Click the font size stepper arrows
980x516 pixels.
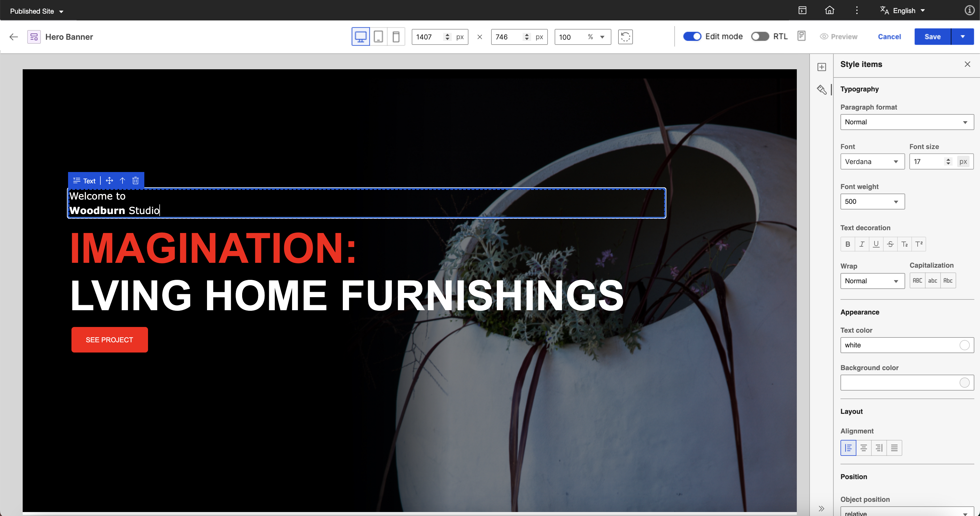(948, 161)
